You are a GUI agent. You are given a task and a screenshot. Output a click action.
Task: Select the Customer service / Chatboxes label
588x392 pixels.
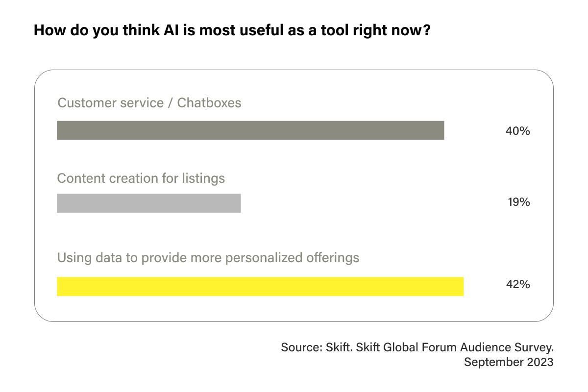click(x=149, y=103)
